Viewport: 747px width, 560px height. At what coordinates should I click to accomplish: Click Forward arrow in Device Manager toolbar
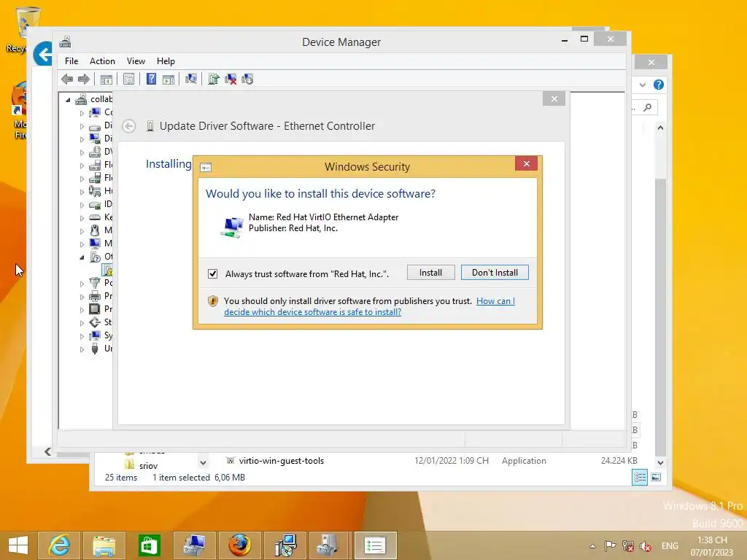point(84,79)
